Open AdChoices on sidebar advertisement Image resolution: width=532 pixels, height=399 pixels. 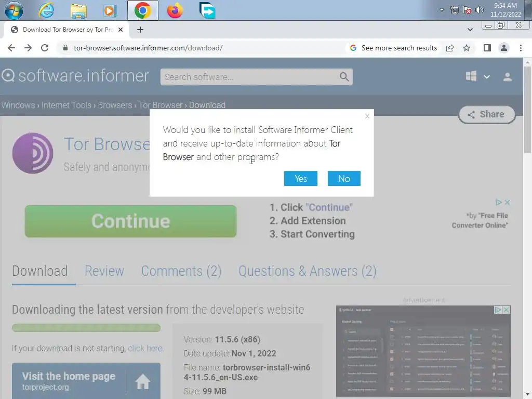tap(498, 310)
